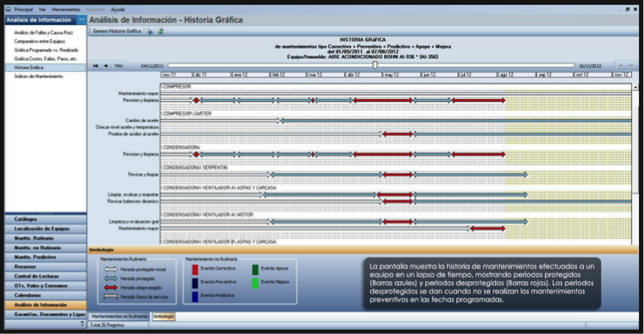
Task: Switch to Mantenimientos no Rutinarios tab
Action: [120, 317]
